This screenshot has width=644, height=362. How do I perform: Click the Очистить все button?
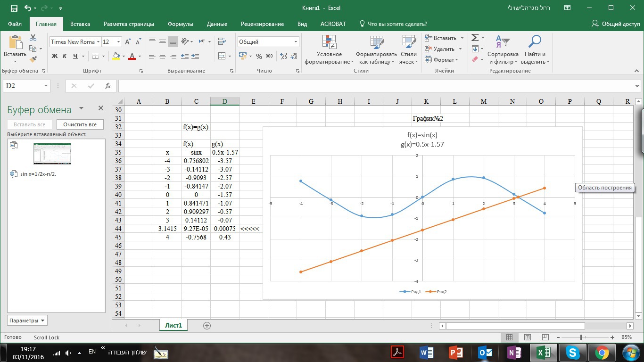[80, 124]
